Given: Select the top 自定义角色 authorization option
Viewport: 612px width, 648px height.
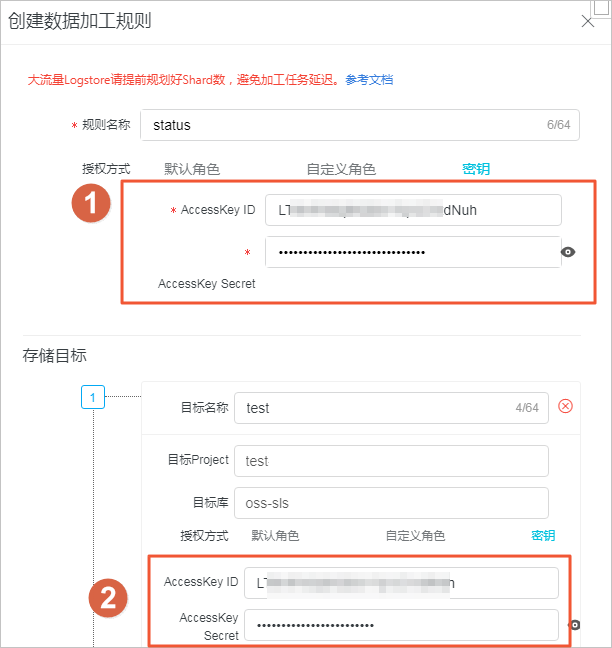Looking at the screenshot, I should 341,169.
